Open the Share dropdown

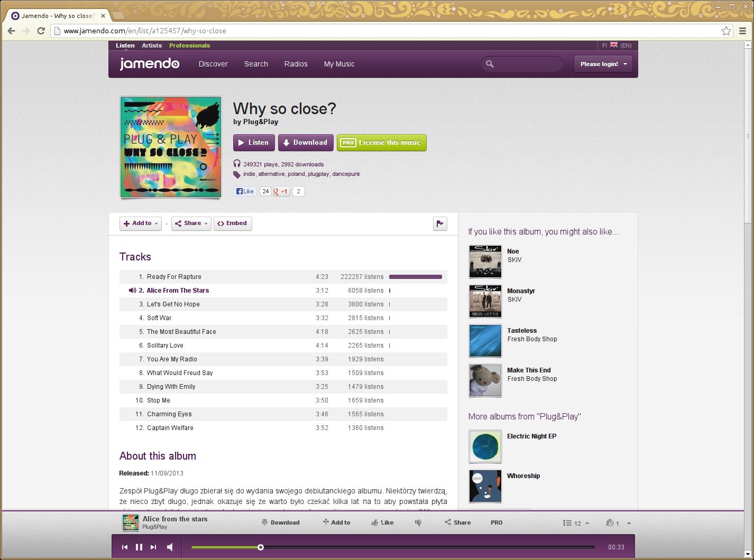(x=191, y=223)
